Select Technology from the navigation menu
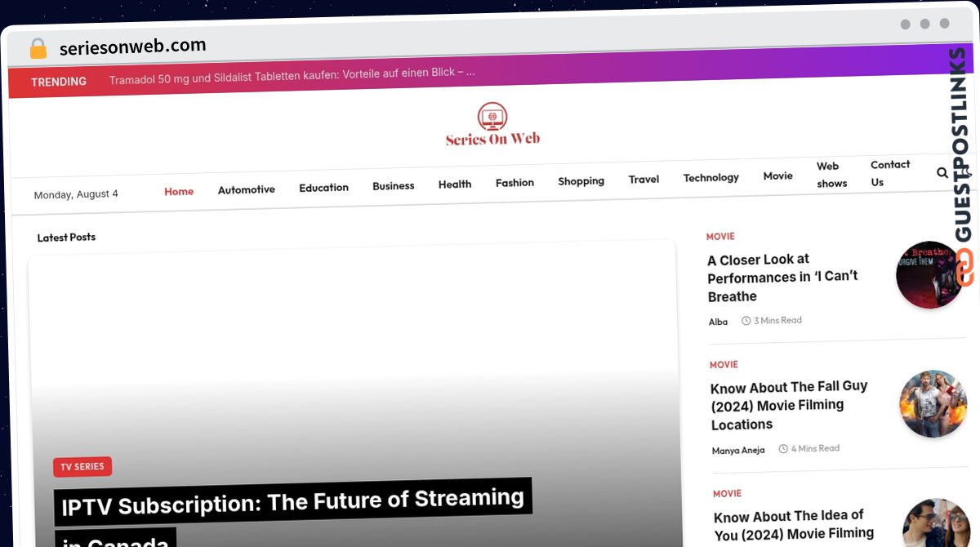The image size is (980, 547). 710,177
